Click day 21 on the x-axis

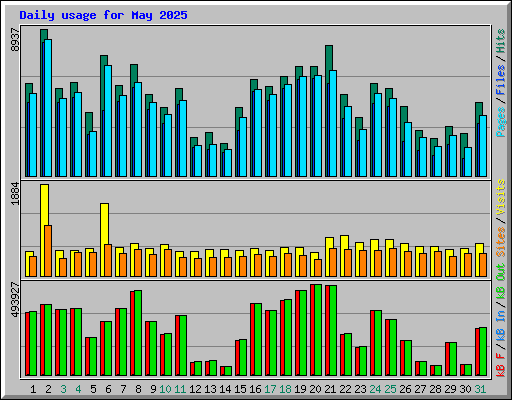(x=330, y=389)
